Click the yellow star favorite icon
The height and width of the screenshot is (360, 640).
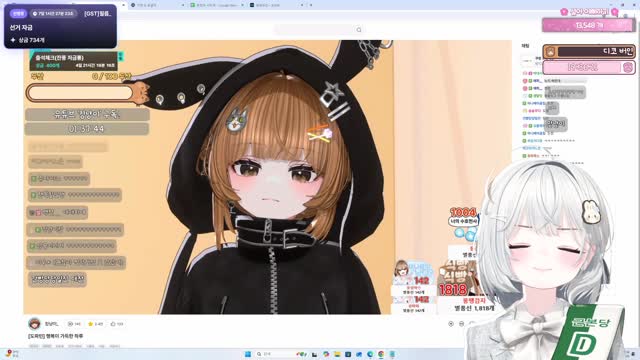(x=91, y=324)
